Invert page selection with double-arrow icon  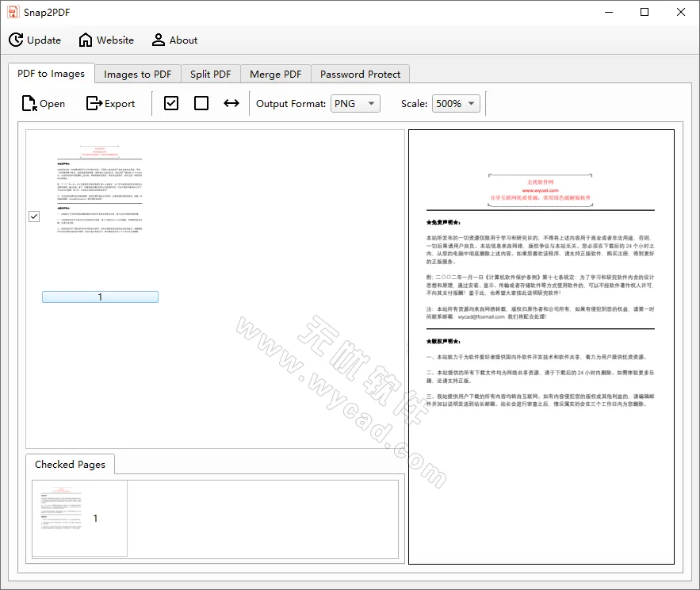(231, 102)
